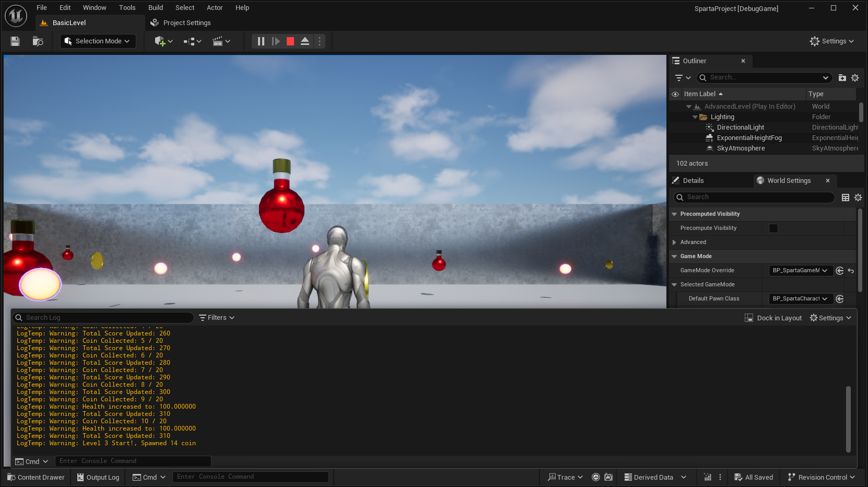Open output log Filters dropdown
This screenshot has width=868, height=487.
[217, 318]
